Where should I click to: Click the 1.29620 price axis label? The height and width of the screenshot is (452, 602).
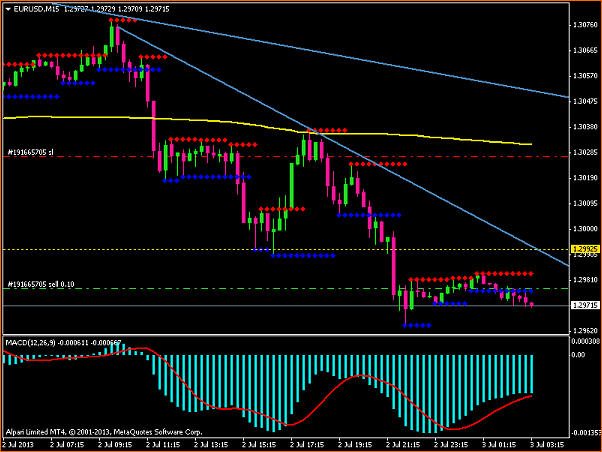[x=585, y=331]
